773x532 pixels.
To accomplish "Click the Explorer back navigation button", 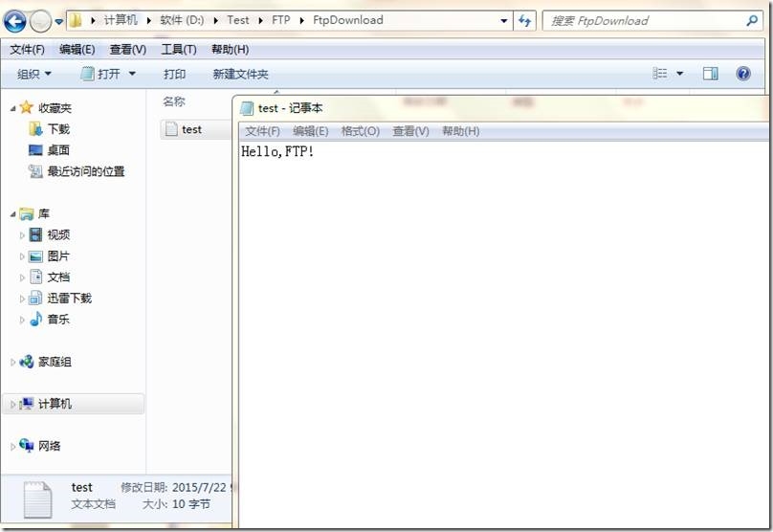I will point(14,21).
